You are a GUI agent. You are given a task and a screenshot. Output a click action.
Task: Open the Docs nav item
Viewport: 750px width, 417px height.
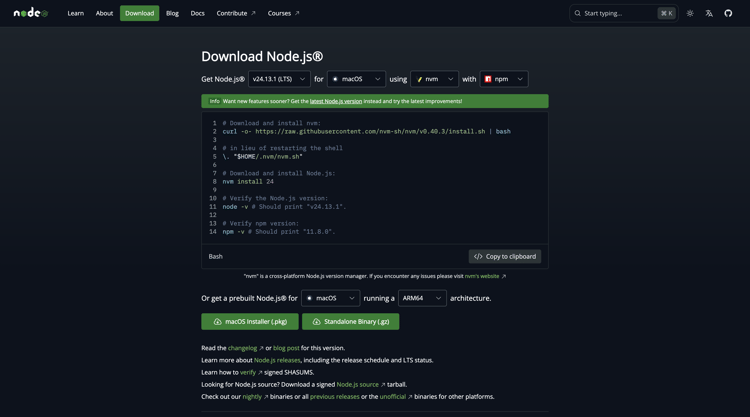tap(198, 13)
